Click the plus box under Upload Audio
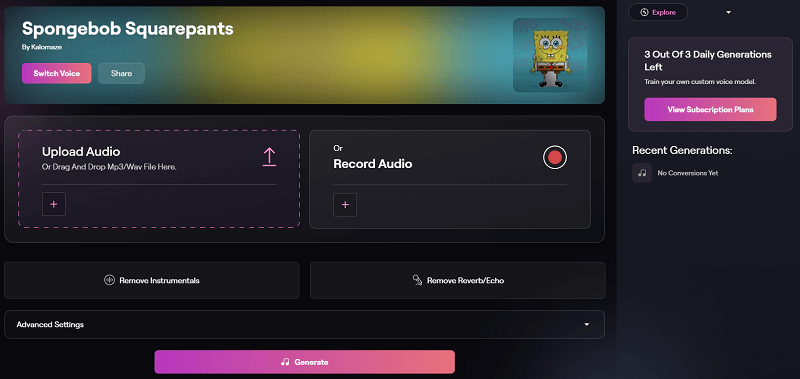800x379 pixels. (x=54, y=204)
